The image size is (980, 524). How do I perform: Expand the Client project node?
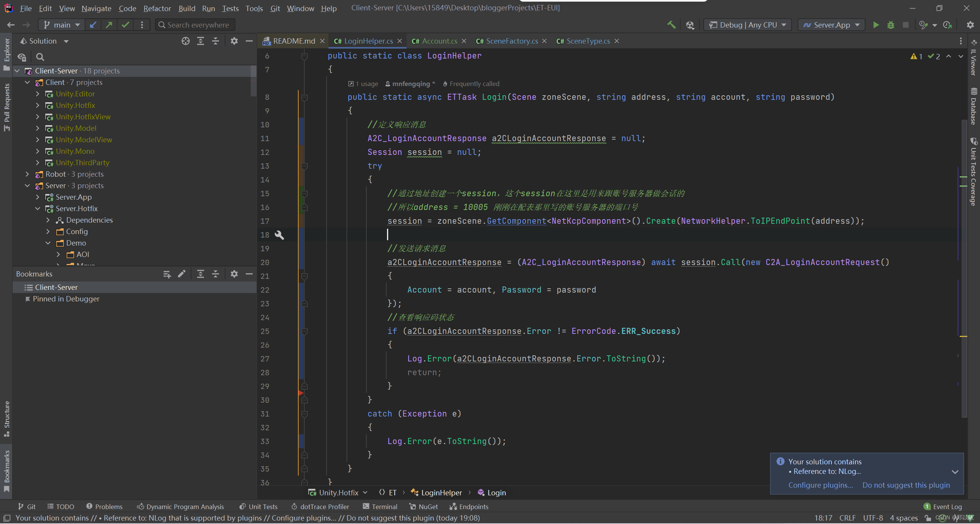point(38,82)
